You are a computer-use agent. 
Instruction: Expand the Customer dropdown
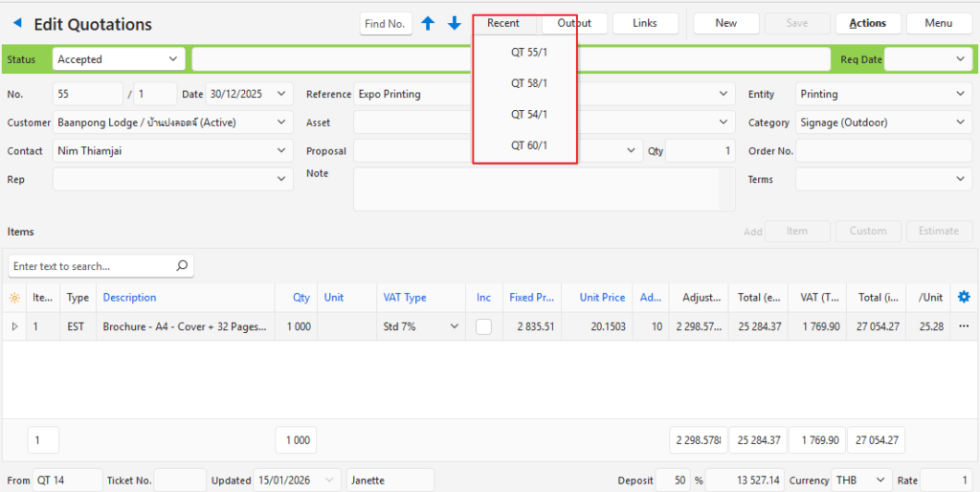tap(281, 123)
